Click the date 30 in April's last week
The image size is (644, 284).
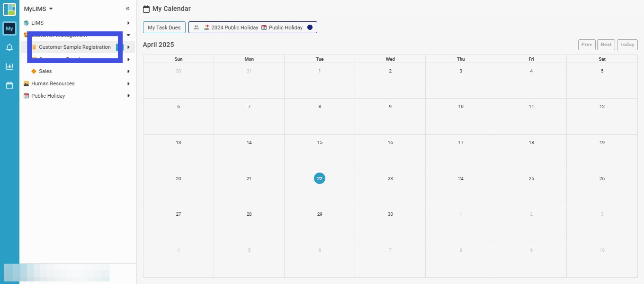point(390,224)
